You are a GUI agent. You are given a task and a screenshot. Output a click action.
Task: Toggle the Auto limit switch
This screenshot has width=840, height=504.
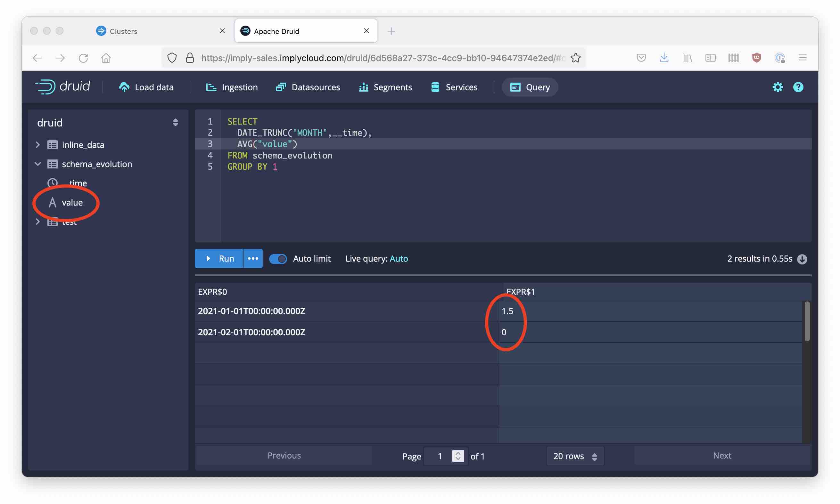277,258
